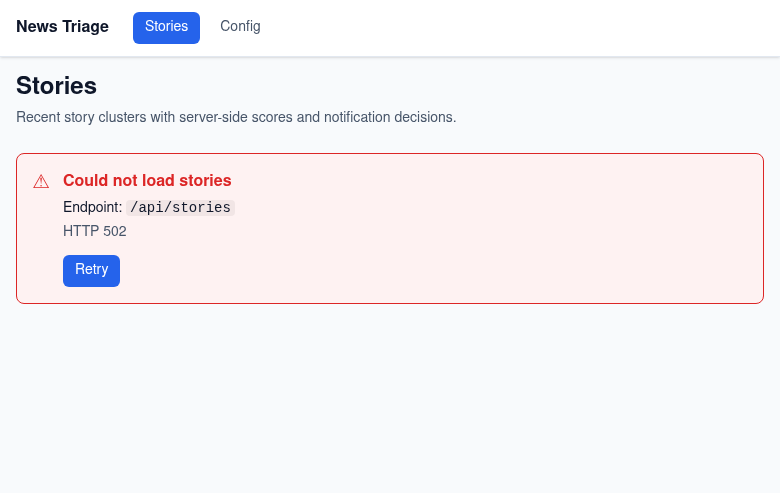Retry loading the stories

pyautogui.click(x=92, y=271)
